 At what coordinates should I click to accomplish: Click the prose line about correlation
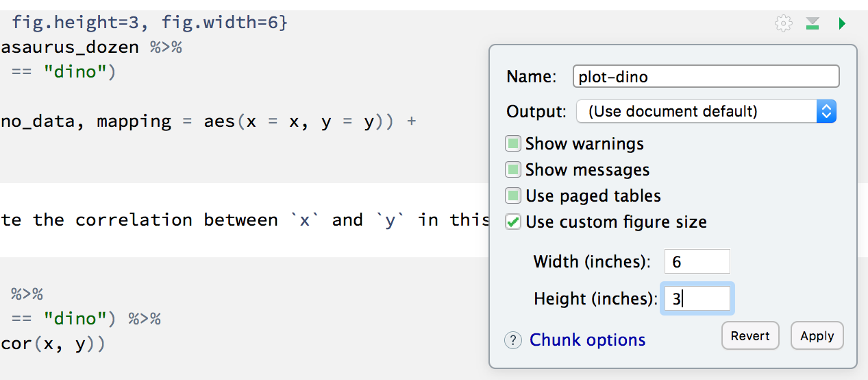tap(240, 220)
